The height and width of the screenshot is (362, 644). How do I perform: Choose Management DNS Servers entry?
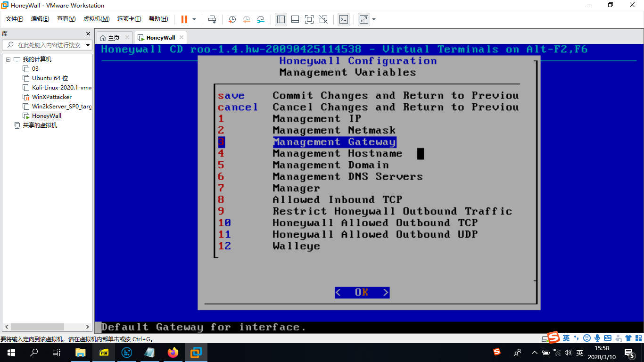coord(347,176)
